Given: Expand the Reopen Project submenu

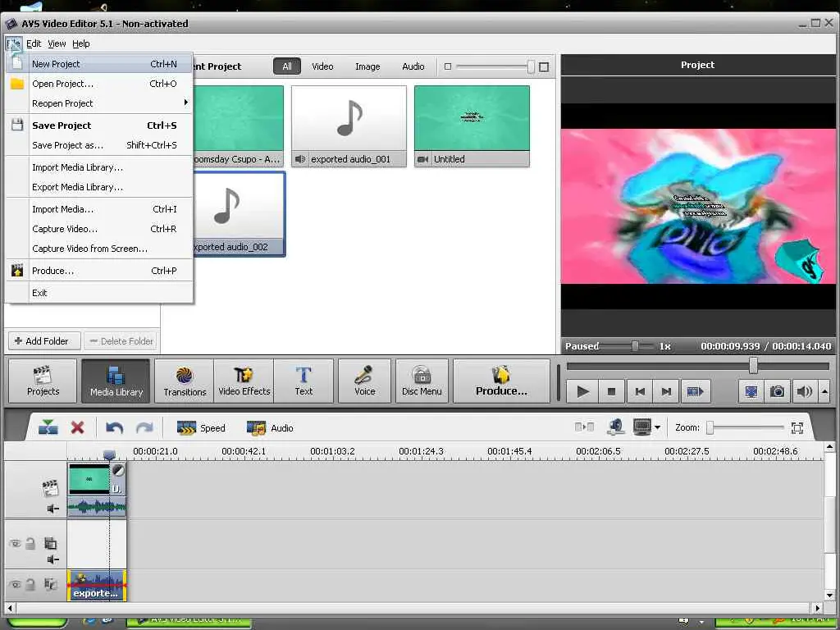Looking at the screenshot, I should 99,103.
